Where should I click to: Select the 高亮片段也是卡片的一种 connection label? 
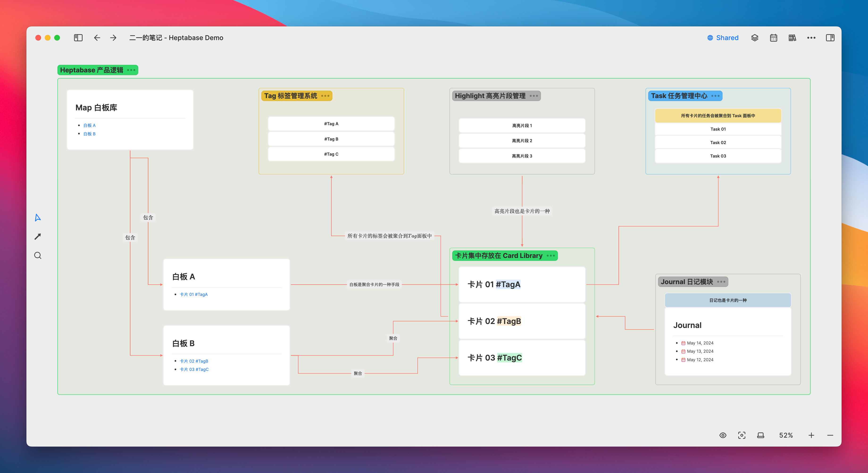tap(522, 211)
